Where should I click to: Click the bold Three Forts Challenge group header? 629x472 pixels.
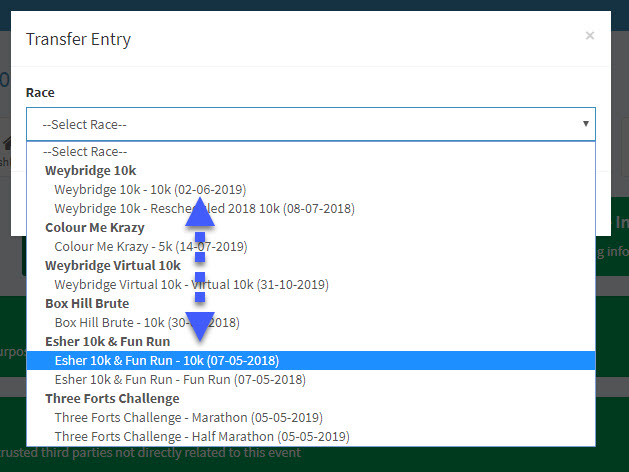tap(112, 398)
